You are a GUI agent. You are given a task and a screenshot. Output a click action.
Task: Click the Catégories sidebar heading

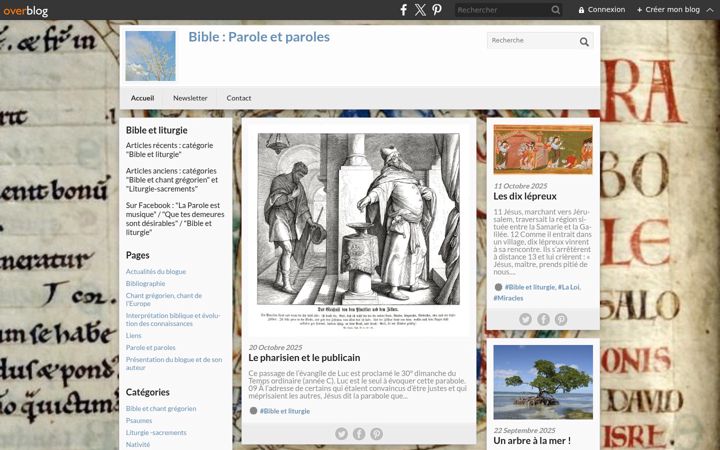(x=147, y=392)
